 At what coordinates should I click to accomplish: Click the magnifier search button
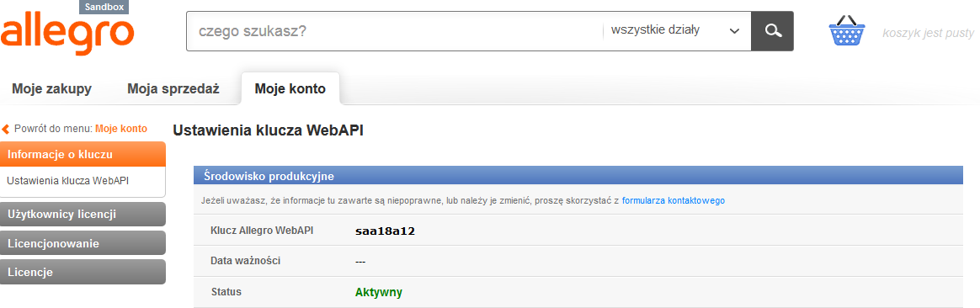tap(773, 30)
